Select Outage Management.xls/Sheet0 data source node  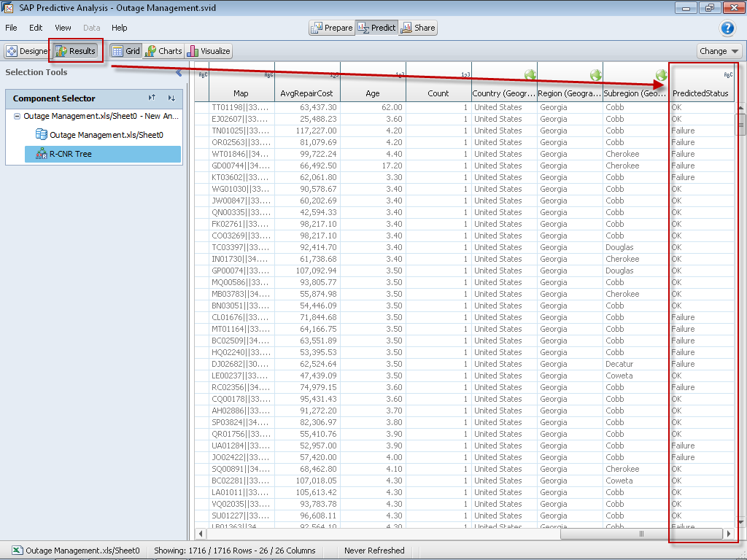100,135
